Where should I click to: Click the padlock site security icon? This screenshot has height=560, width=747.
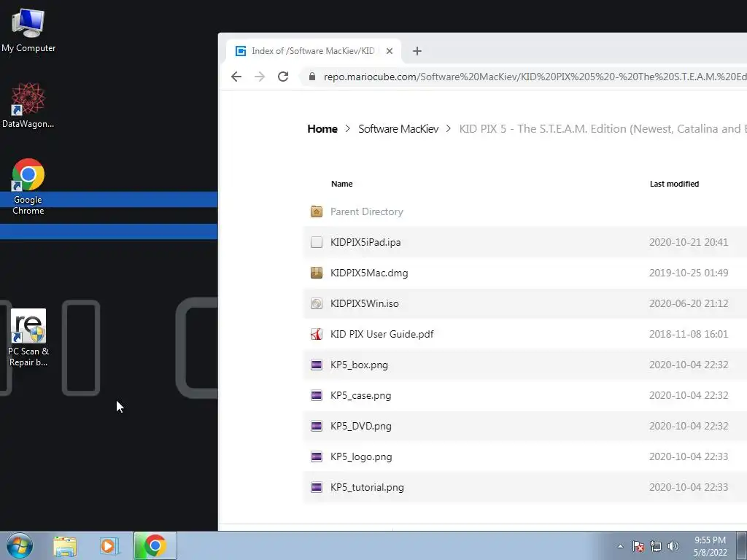(312, 77)
